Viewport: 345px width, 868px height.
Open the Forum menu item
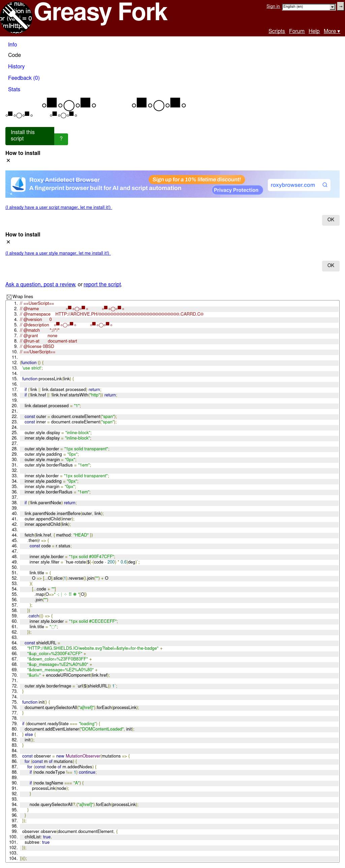coord(296,31)
